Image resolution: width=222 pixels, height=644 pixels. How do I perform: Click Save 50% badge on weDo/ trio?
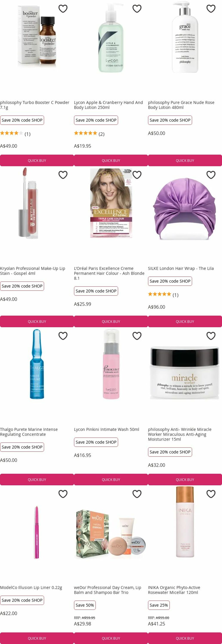pyautogui.click(x=85, y=605)
